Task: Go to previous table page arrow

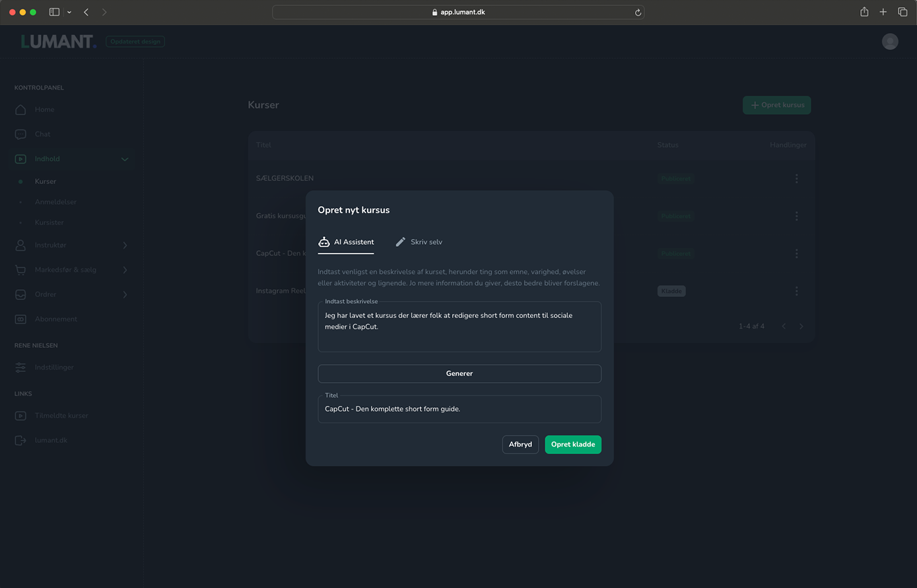Action: tap(784, 326)
